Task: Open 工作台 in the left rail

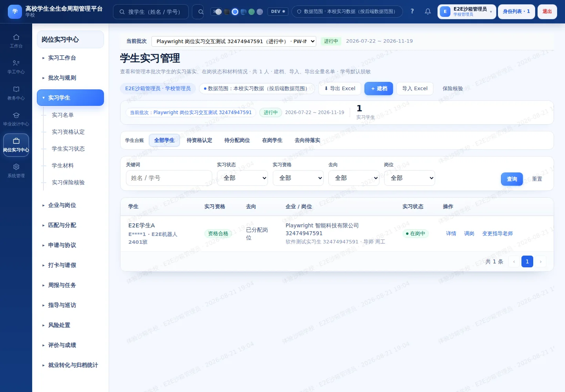Action: [16, 41]
